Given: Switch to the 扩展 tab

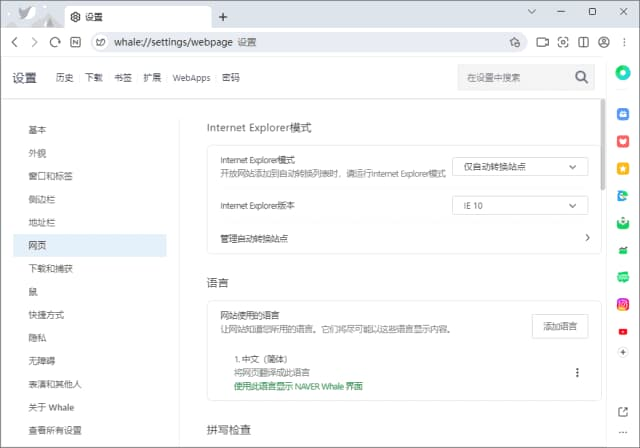Looking at the screenshot, I should click(x=152, y=77).
